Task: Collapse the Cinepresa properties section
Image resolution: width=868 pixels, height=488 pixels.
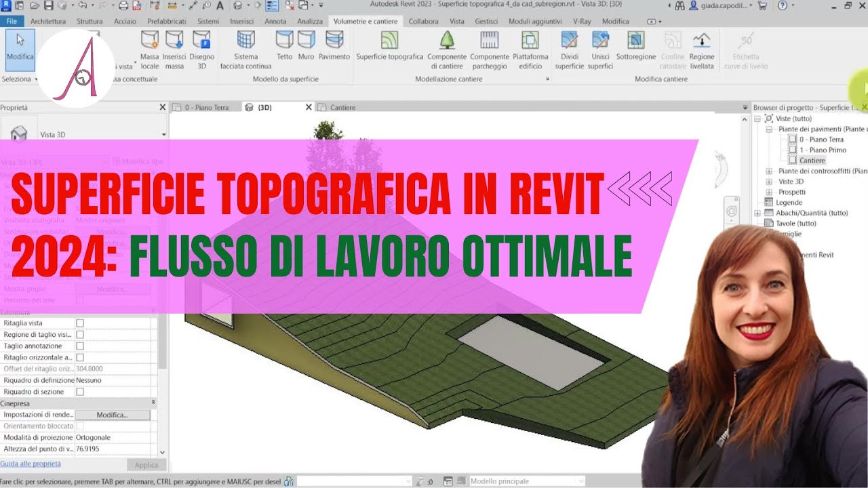Action: [x=153, y=403]
